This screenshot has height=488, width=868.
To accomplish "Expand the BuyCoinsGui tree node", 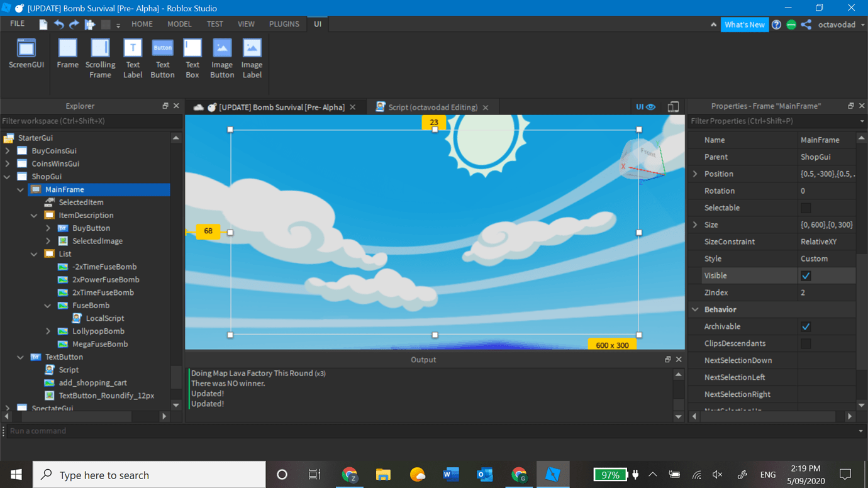I will pyautogui.click(x=8, y=151).
